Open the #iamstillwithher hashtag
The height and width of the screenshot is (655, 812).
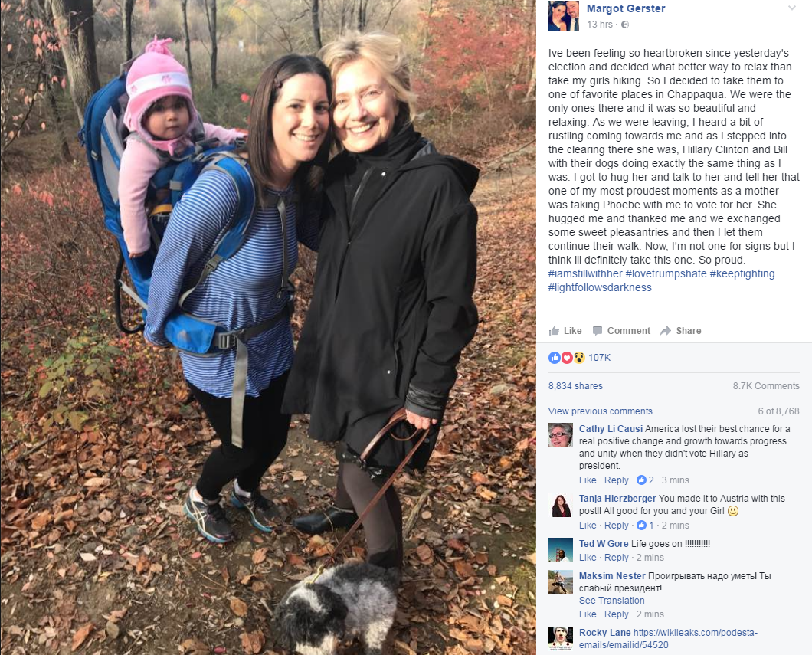coord(585,274)
